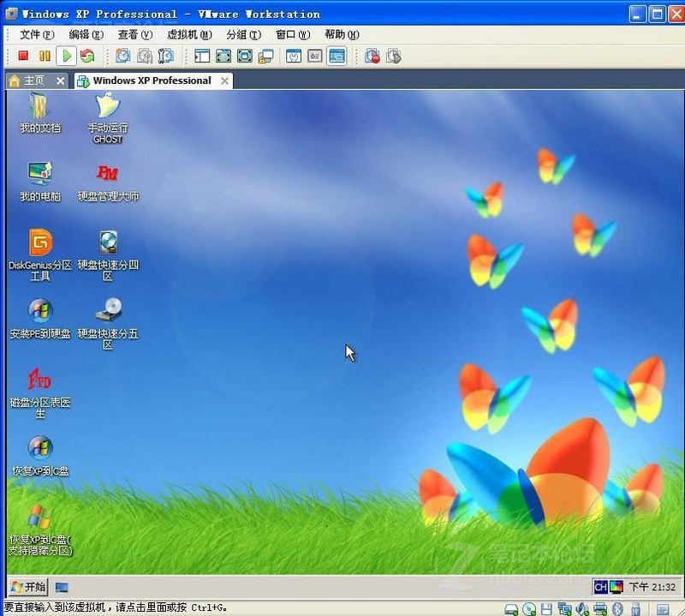Open the DiskGenius partition tool desktop icon

[40, 244]
